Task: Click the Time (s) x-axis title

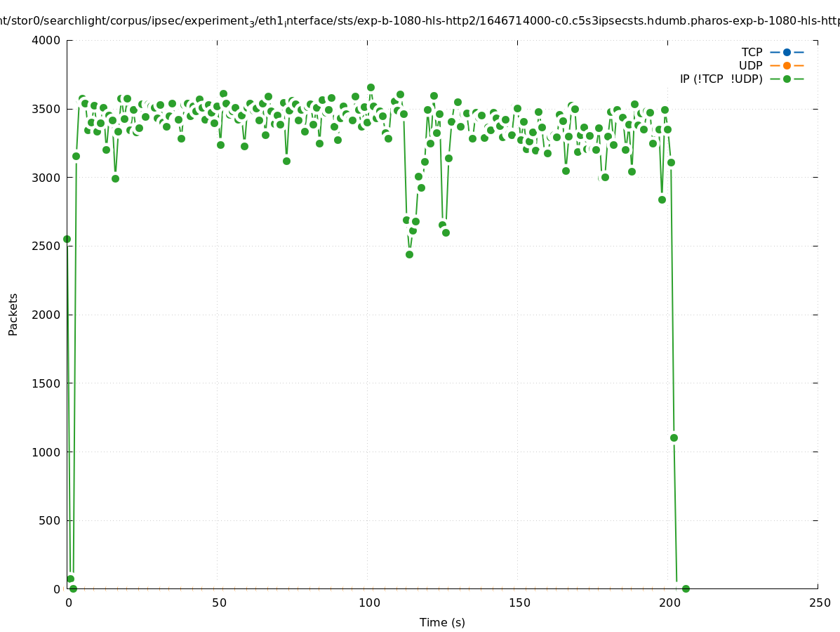Action: 442,622
